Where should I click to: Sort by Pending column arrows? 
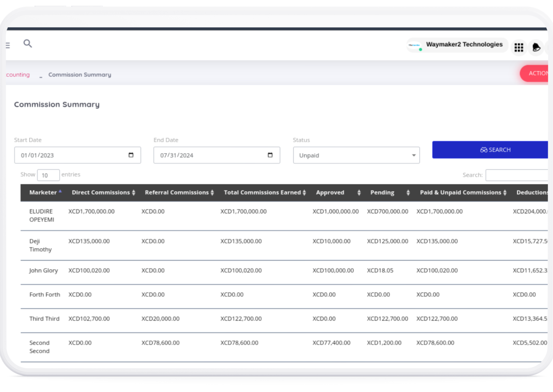tap(408, 192)
